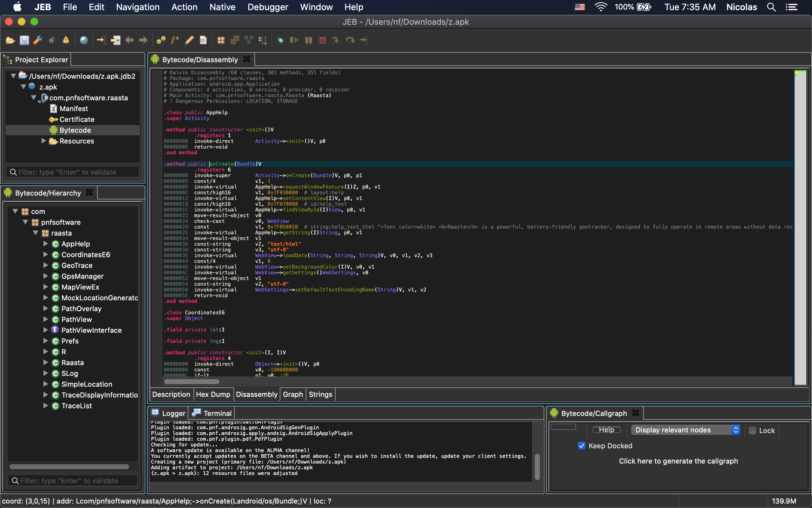Click the Step Into debugger icon
Image resolution: width=812 pixels, height=508 pixels.
pyautogui.click(x=336, y=40)
